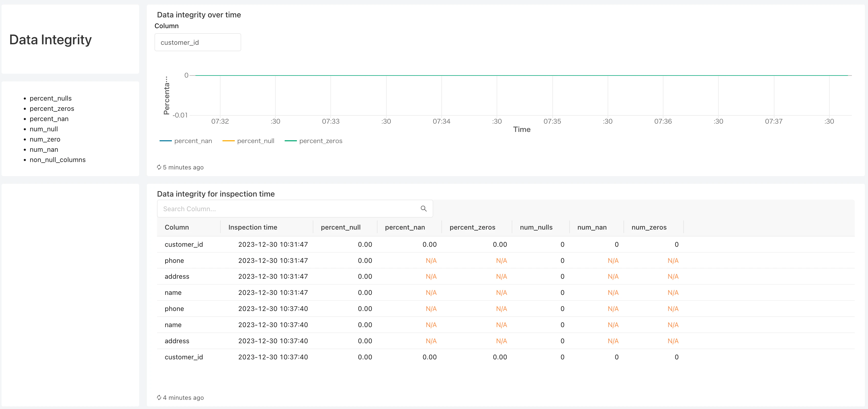
Task: Sort by percent_zeros column header
Action: tap(472, 227)
